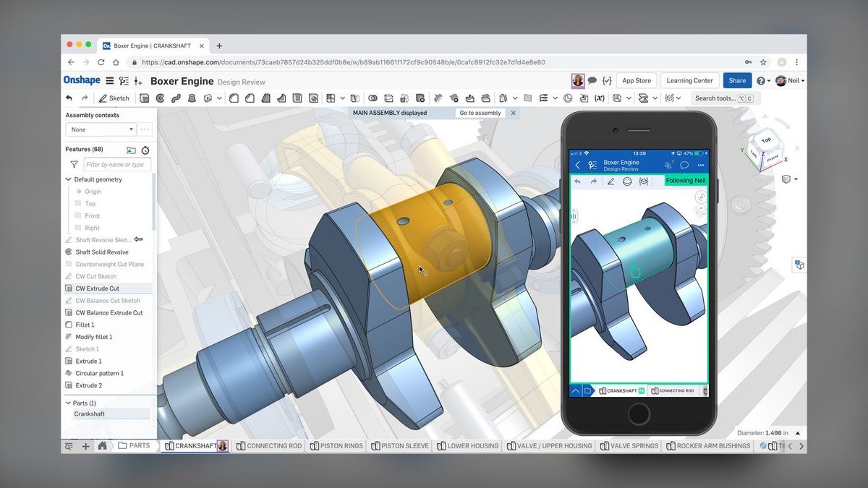Select the Shell tool icon
The width and height of the screenshot is (868, 488).
point(297,98)
